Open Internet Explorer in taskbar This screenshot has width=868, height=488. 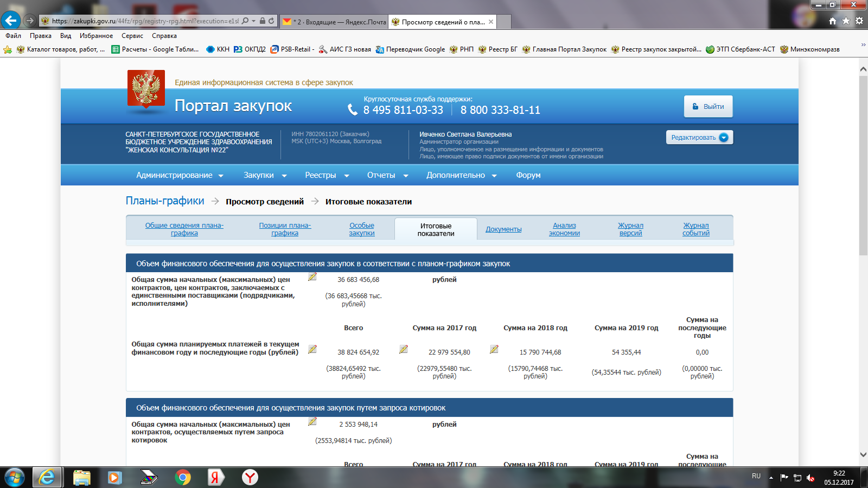[x=47, y=478]
